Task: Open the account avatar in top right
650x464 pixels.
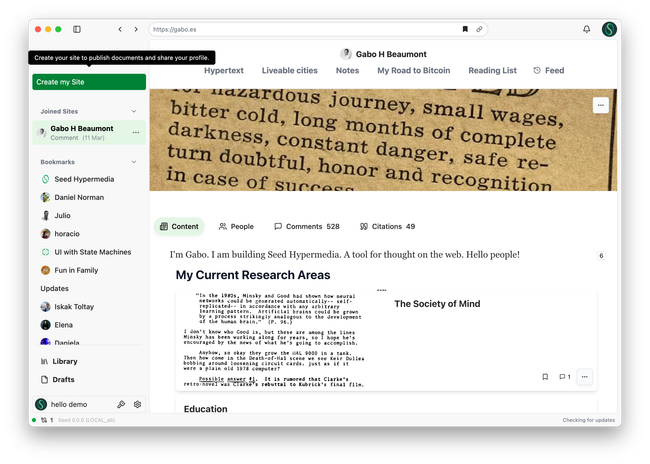Action: point(609,29)
